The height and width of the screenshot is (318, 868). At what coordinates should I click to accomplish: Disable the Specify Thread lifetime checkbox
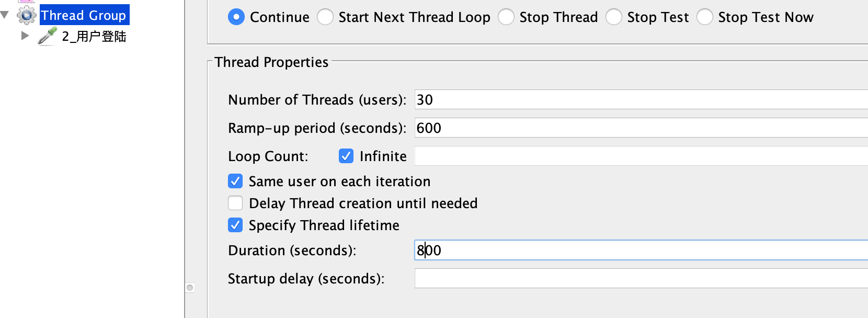click(235, 225)
